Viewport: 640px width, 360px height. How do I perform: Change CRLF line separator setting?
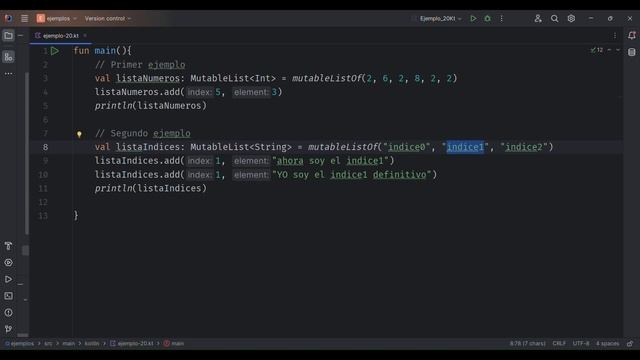[559, 344]
